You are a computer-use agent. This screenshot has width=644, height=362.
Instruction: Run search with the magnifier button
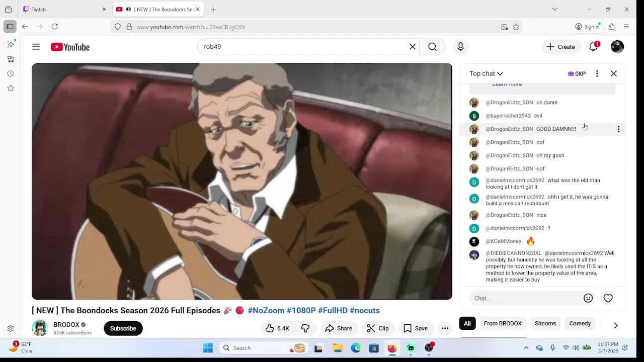(432, 47)
